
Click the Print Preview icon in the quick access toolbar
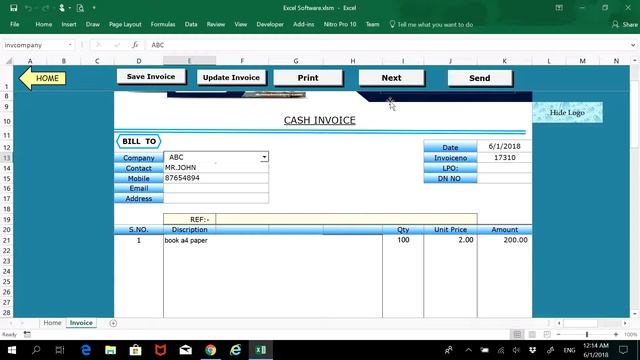[80, 8]
